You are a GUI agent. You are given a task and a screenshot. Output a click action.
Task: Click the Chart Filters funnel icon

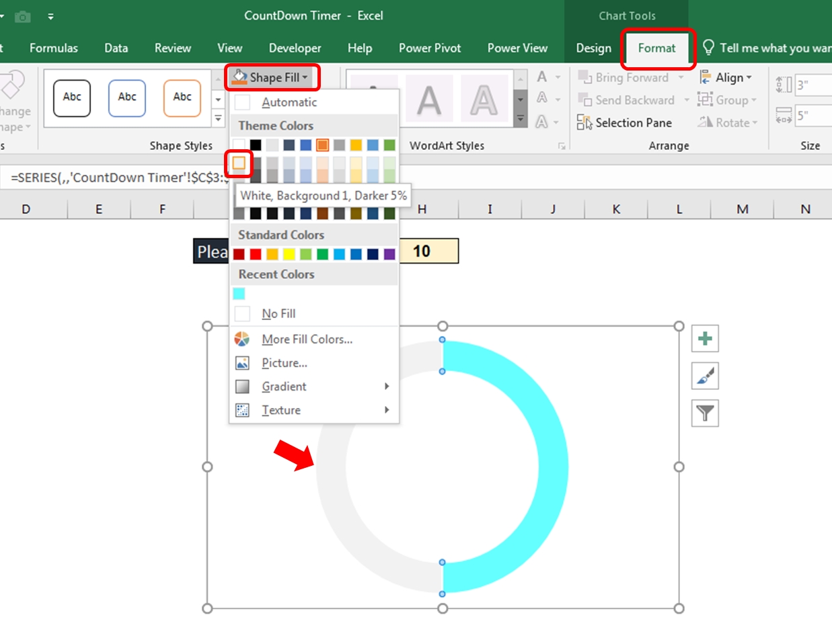click(704, 413)
